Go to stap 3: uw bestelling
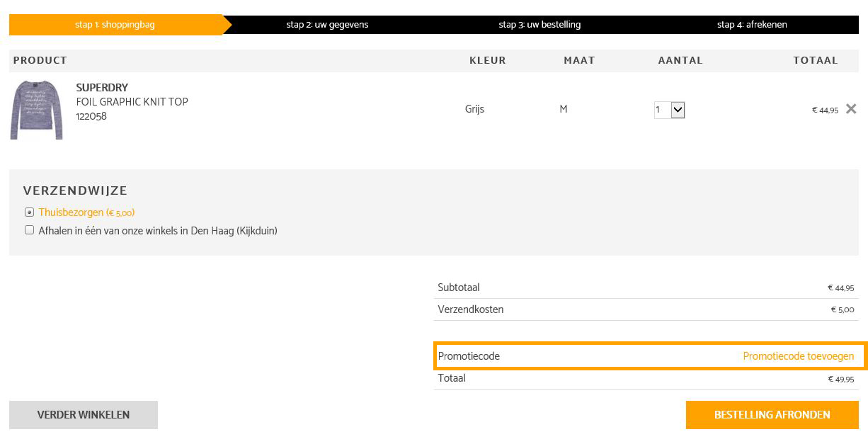Viewport: 868px width, 444px height. point(539,25)
